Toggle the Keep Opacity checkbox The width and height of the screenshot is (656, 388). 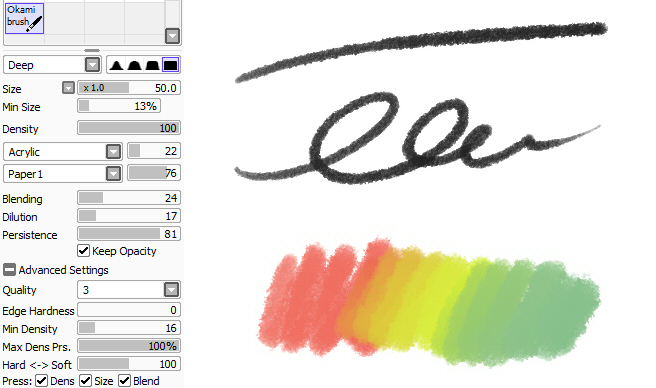83,251
